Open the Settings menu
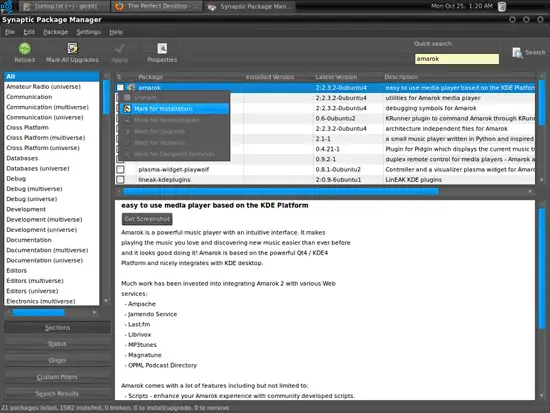550x413 pixels. click(x=88, y=32)
